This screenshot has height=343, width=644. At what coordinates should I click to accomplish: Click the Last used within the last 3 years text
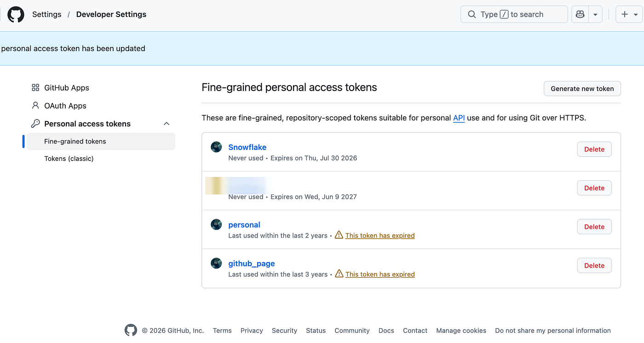(278, 274)
